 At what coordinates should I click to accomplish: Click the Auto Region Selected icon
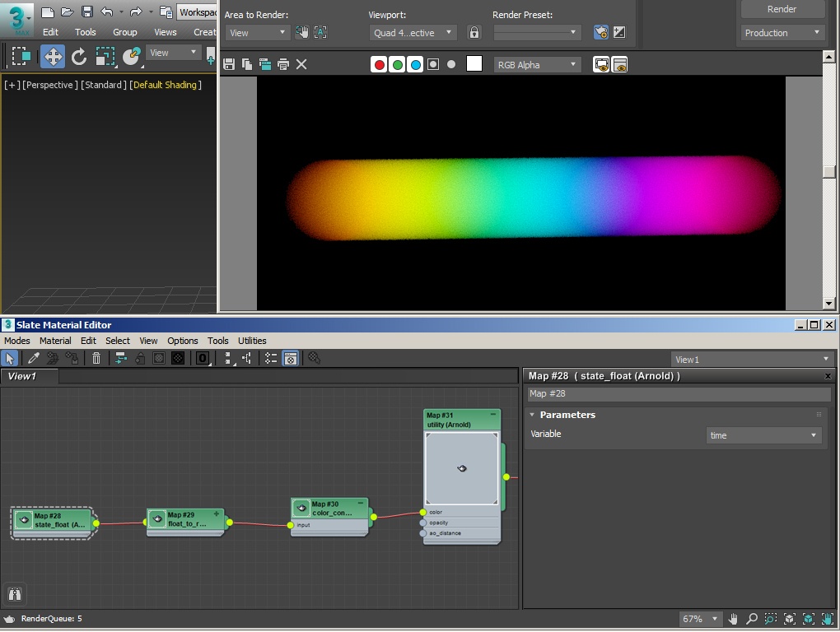click(x=320, y=33)
